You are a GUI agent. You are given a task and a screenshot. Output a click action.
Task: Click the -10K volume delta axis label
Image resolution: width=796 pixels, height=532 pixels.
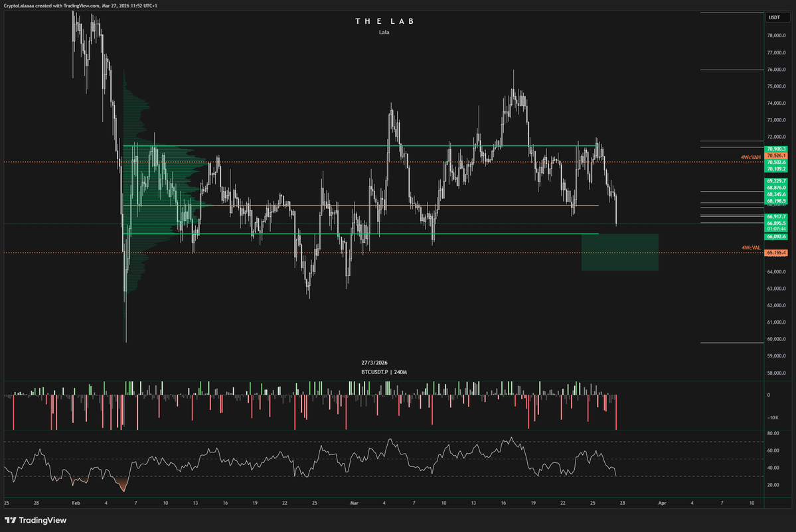[x=773, y=418]
